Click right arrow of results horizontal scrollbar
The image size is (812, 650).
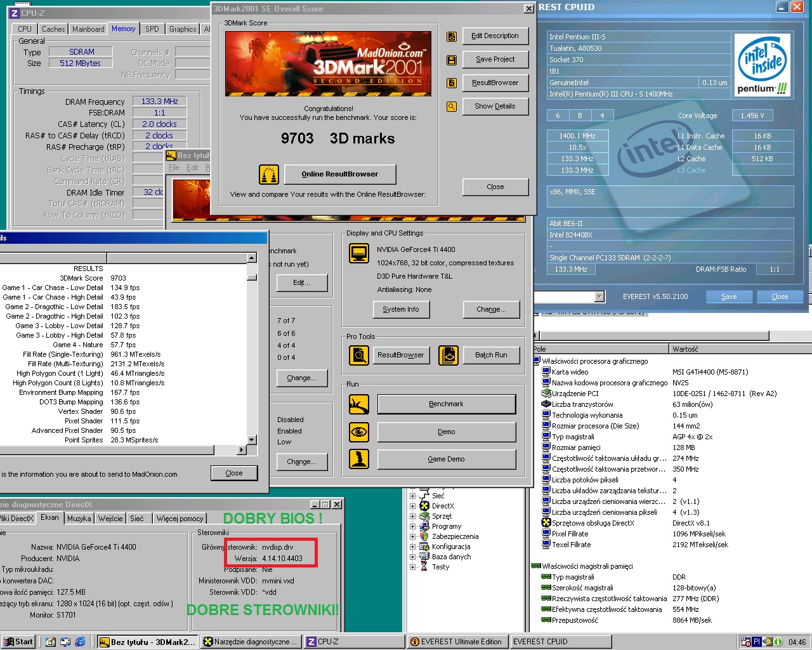(x=242, y=450)
